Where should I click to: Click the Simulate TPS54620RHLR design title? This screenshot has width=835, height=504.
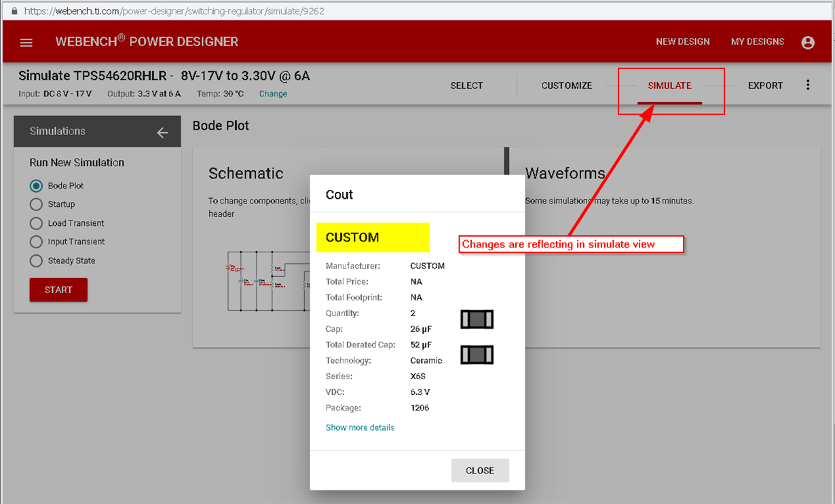tap(164, 75)
